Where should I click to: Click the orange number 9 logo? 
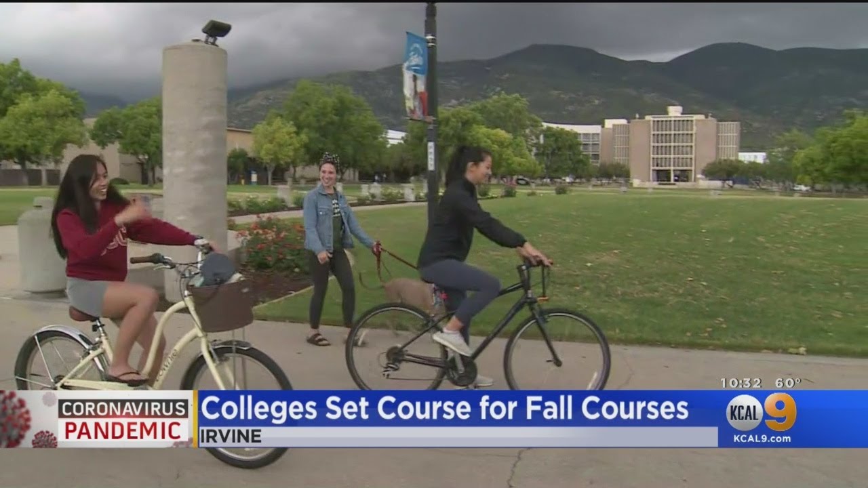coord(781,411)
